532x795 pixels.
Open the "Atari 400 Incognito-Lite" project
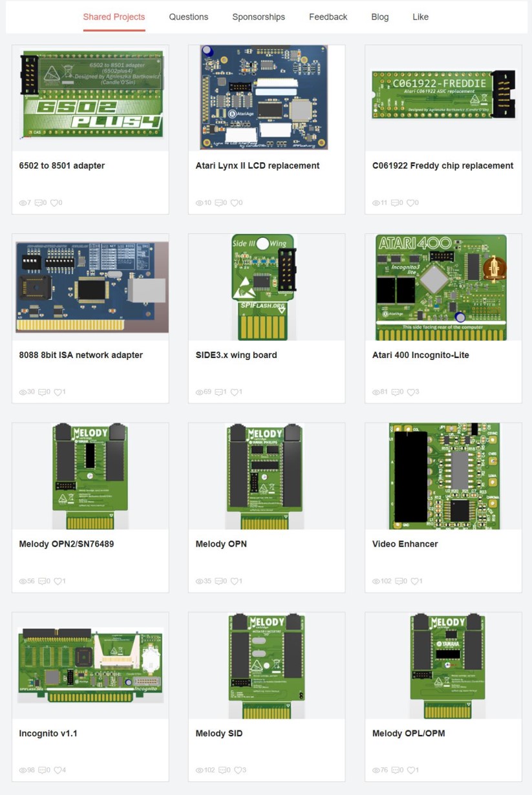(x=421, y=355)
